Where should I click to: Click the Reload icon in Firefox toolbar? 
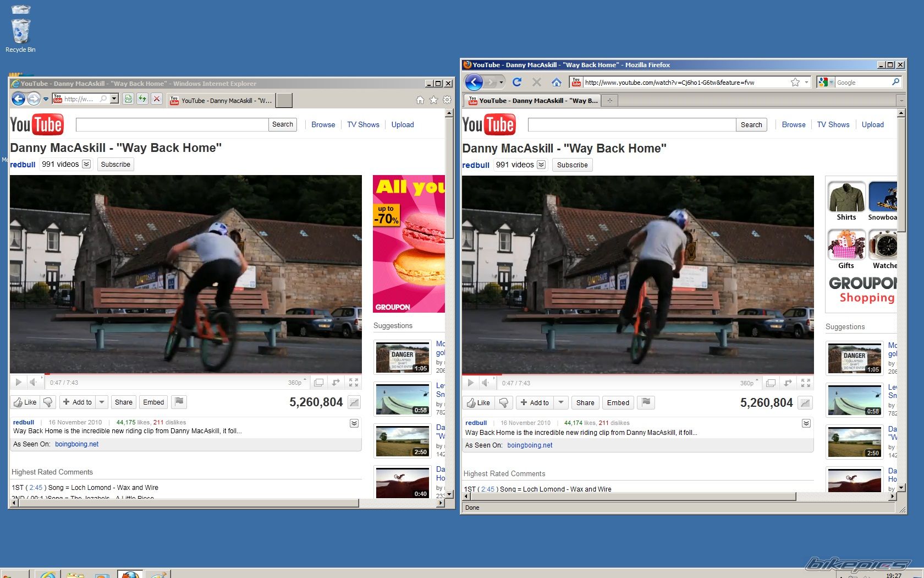[516, 82]
